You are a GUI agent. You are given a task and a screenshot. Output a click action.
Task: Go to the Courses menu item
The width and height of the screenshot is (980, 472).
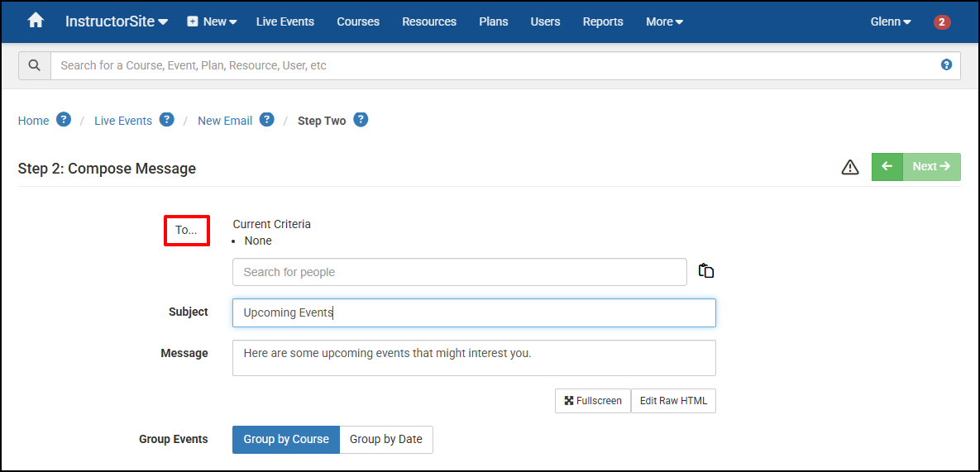coord(358,21)
